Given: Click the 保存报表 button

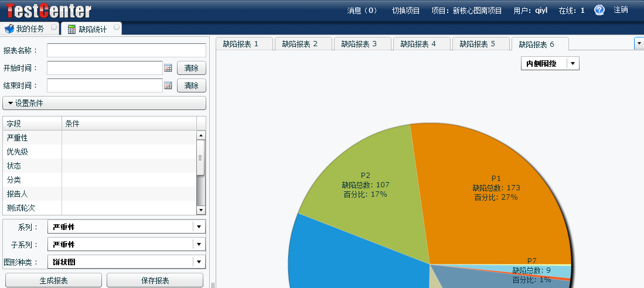Looking at the screenshot, I should pyautogui.click(x=155, y=280).
